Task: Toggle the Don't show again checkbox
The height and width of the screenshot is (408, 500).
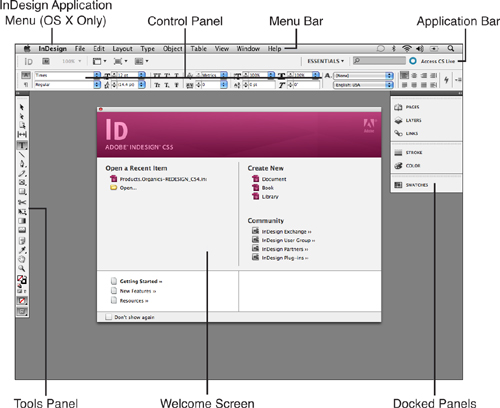Action: [108, 317]
